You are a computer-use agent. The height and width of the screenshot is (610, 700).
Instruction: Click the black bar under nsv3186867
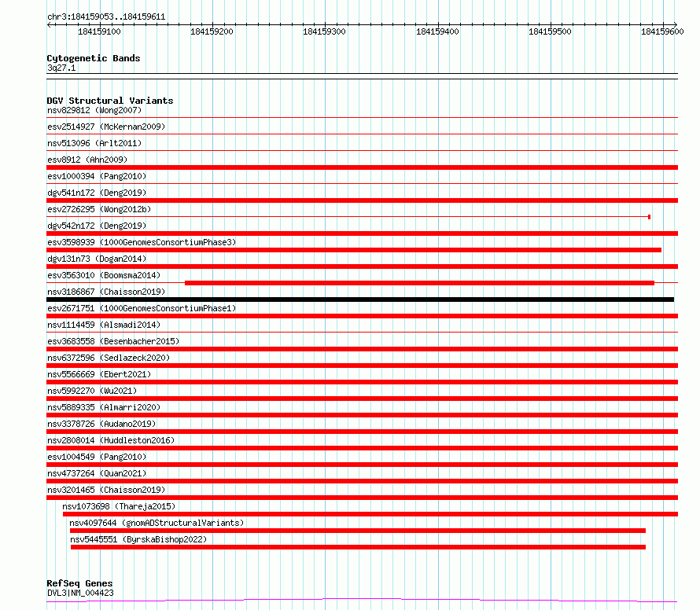pyautogui.click(x=360, y=299)
